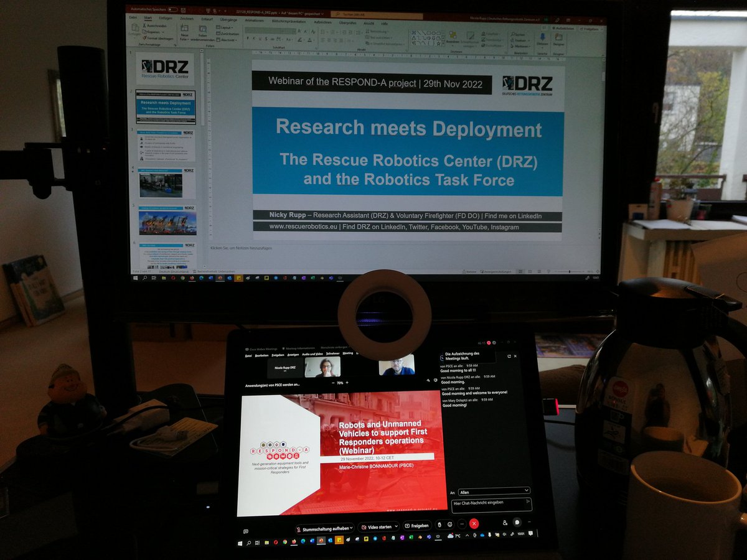This screenshot has width=747, height=560.
Task: Expand the hidden tray icons chevron on tablet
Action: pos(467,535)
